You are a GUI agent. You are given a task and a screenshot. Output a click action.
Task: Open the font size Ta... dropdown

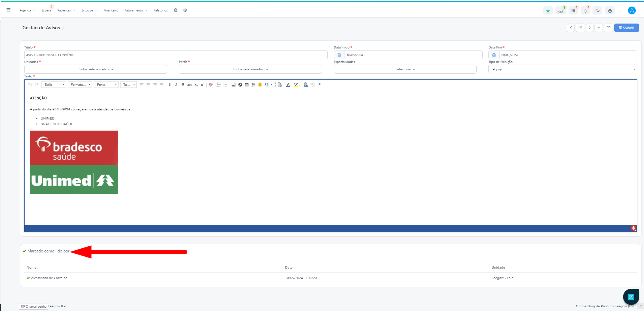(x=128, y=85)
